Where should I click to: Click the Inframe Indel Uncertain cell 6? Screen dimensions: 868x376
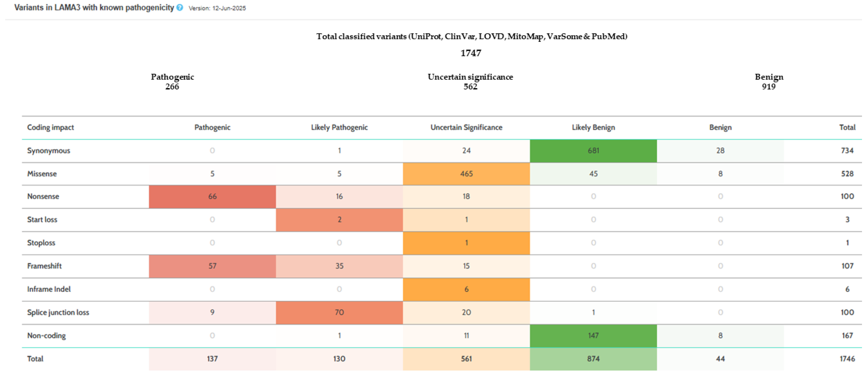466,289
